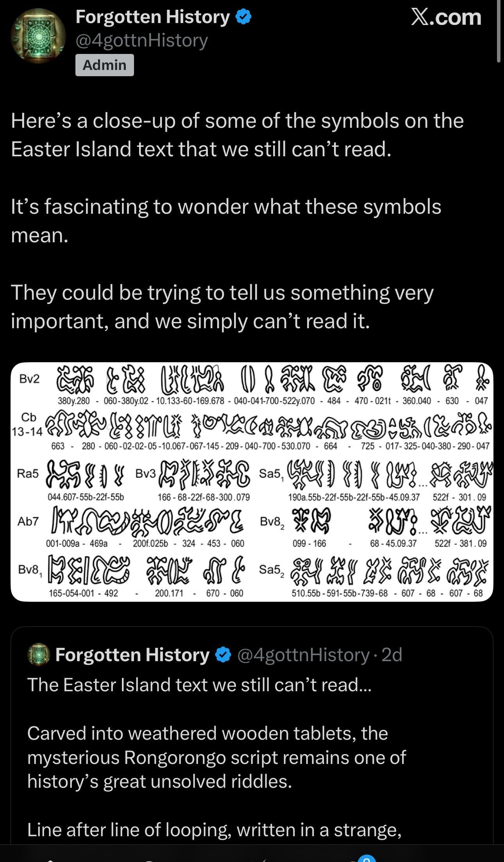504x862 pixels.
Task: Open the top @4gottnHistory handle link
Action: 141,40
